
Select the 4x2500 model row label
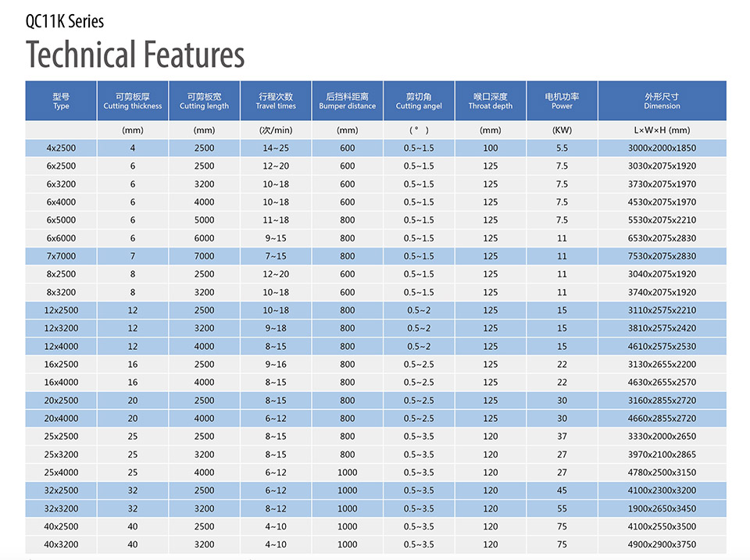click(61, 148)
